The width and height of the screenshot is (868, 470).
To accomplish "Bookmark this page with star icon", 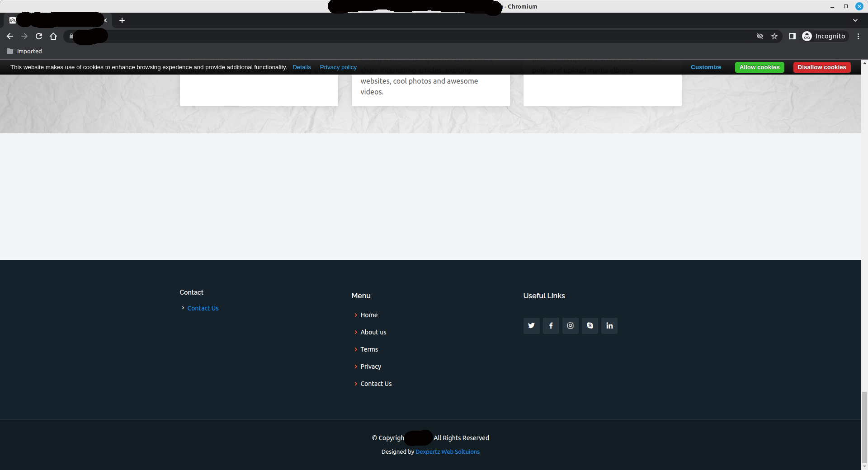I will coord(774,36).
